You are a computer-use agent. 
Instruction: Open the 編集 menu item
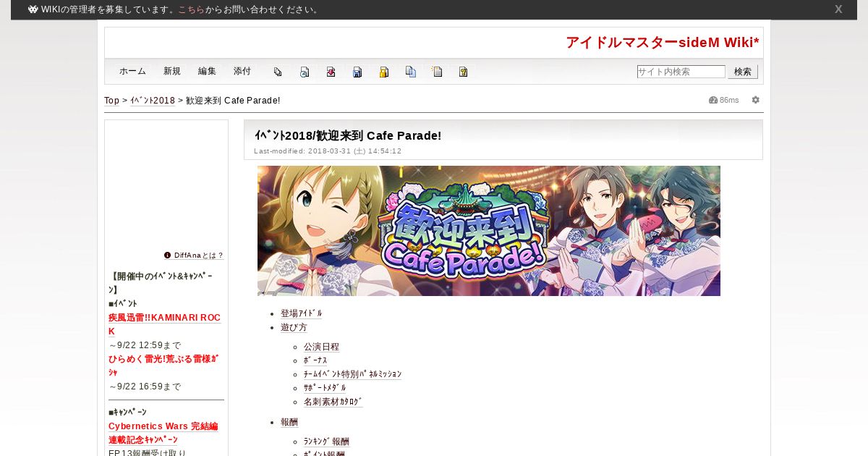(x=207, y=71)
